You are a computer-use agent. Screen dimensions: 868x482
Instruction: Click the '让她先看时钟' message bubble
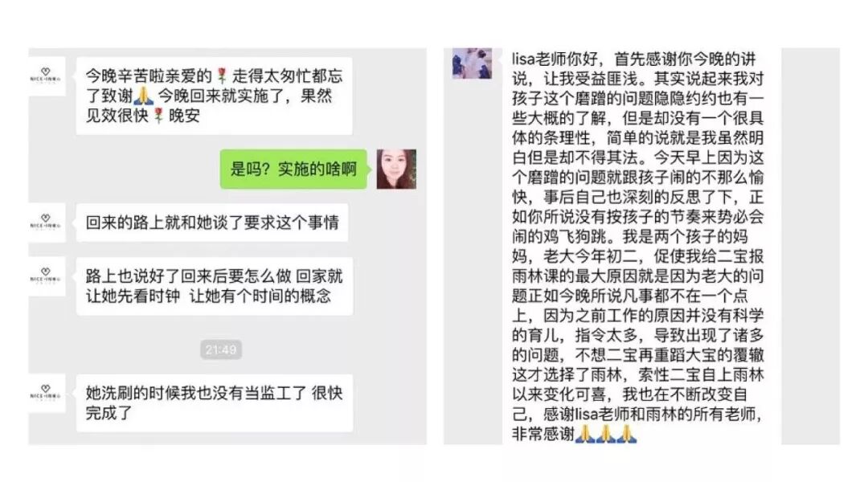click(x=215, y=286)
